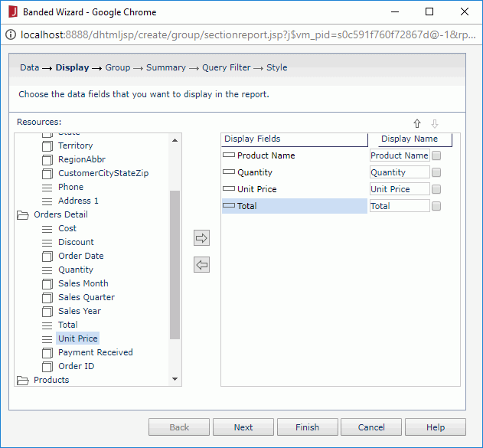Click the Sales Quarter field icon

[47, 298]
